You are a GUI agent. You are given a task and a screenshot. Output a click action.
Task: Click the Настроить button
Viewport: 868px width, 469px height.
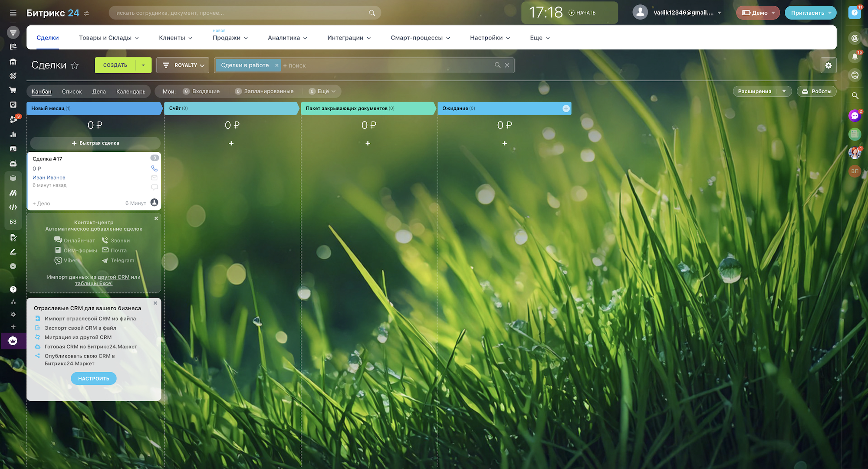click(94, 379)
